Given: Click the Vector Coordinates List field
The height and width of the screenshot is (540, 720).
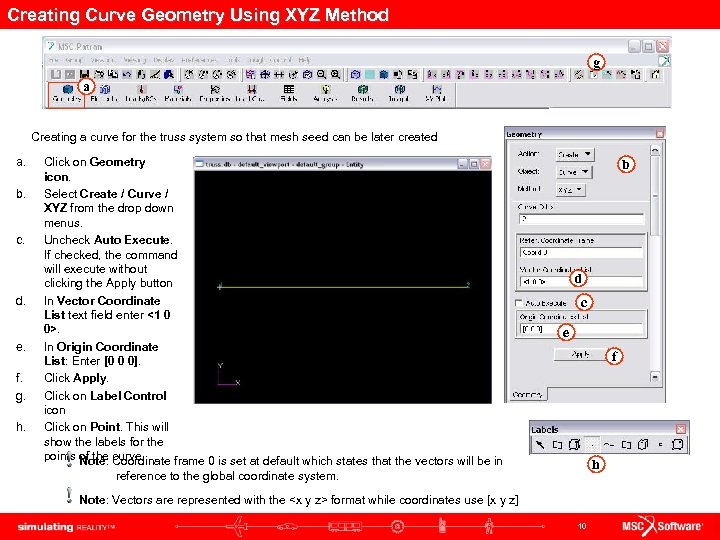Looking at the screenshot, I should [x=581, y=281].
